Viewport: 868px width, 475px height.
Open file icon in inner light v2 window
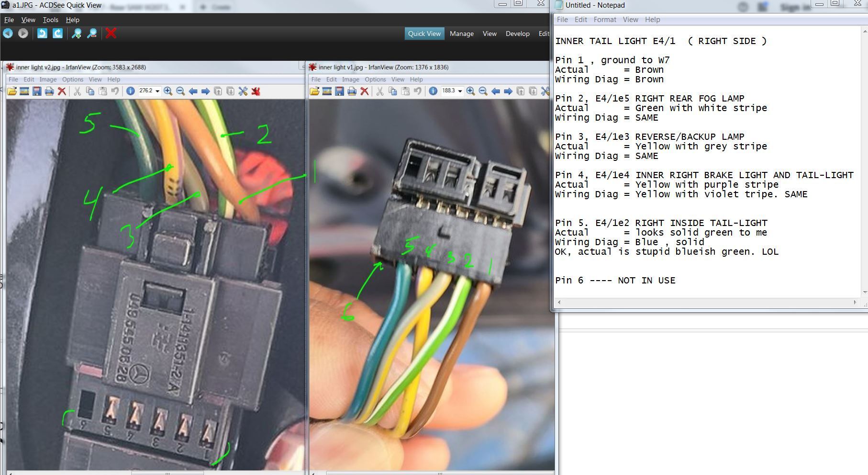point(12,91)
